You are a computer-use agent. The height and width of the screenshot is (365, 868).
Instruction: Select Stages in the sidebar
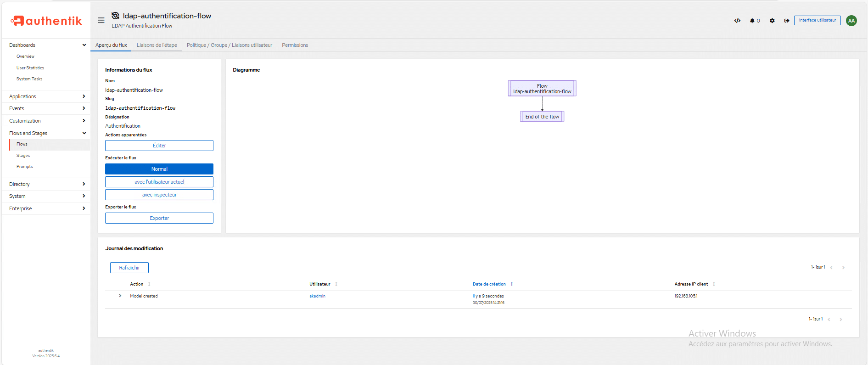23,156
